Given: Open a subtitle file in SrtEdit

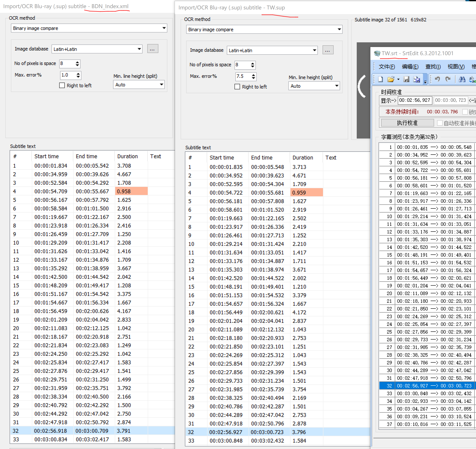Looking at the screenshot, I should coord(391,79).
